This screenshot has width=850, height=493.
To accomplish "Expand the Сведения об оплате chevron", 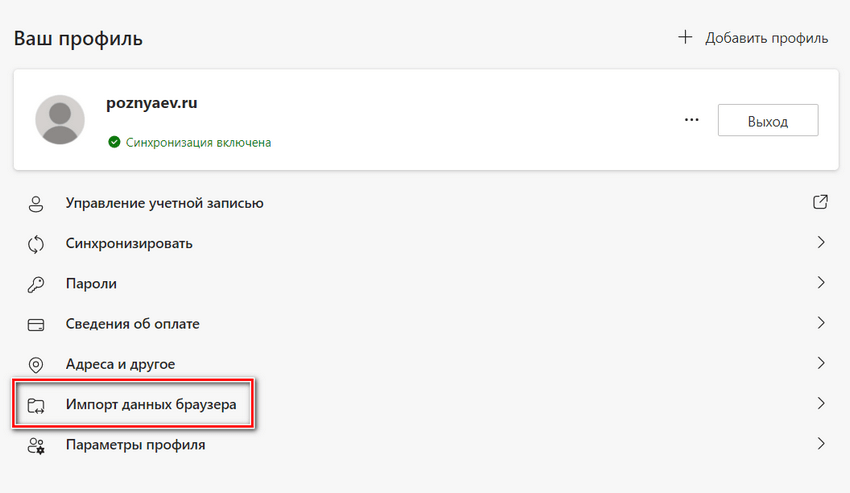I will [820, 323].
